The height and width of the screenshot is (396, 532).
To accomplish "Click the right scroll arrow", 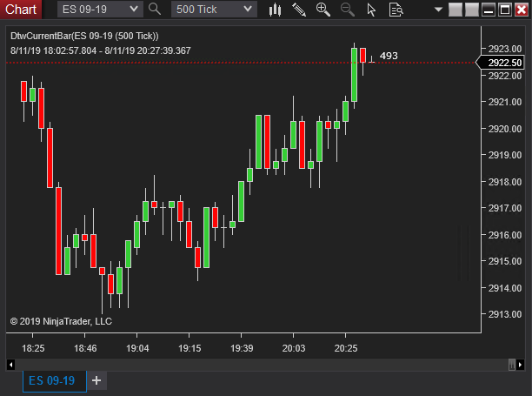I will pos(520,365).
